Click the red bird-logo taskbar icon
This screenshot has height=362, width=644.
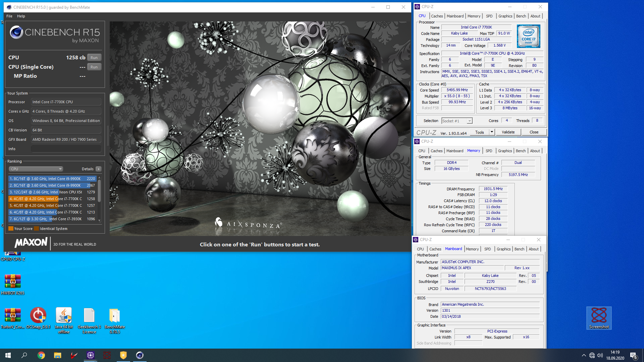[74, 355]
